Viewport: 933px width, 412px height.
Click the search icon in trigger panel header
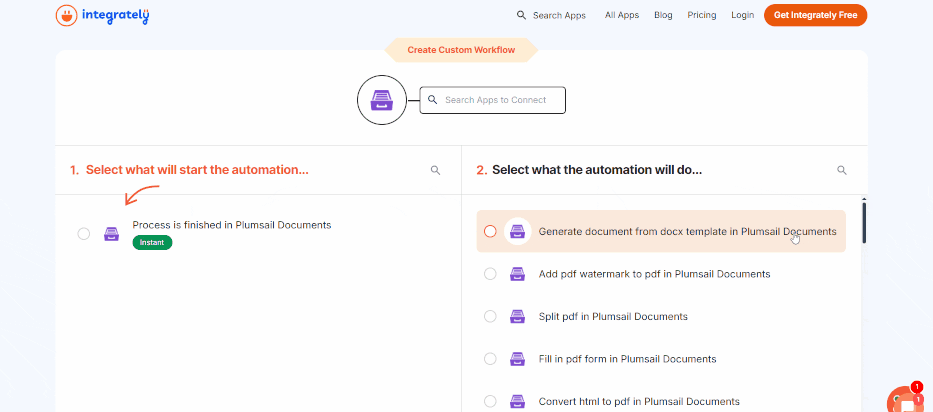coord(436,170)
